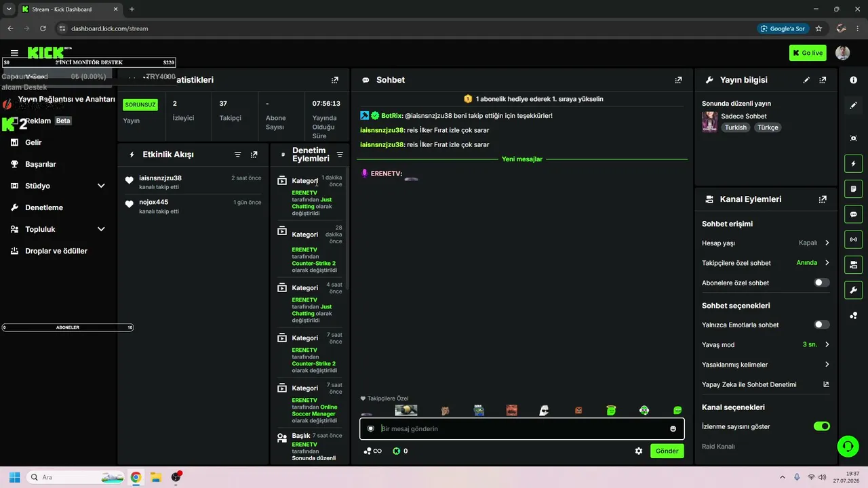The width and height of the screenshot is (868, 488).
Task: Open the emoji picker in the message box
Action: point(673,428)
